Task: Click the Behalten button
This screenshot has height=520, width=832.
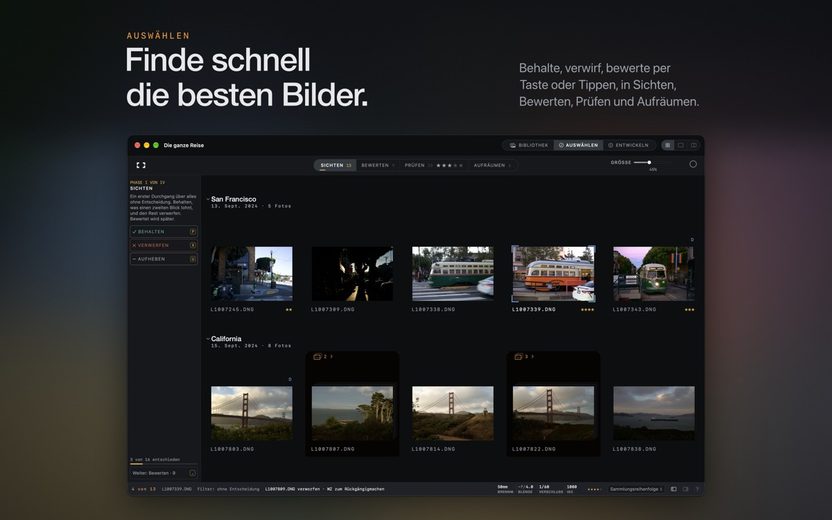Action: [x=163, y=231]
